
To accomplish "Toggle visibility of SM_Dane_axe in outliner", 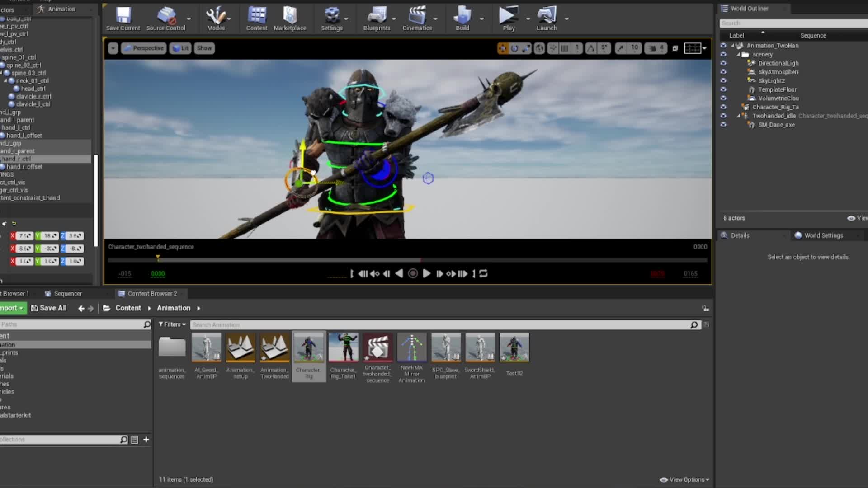I will pos(724,125).
